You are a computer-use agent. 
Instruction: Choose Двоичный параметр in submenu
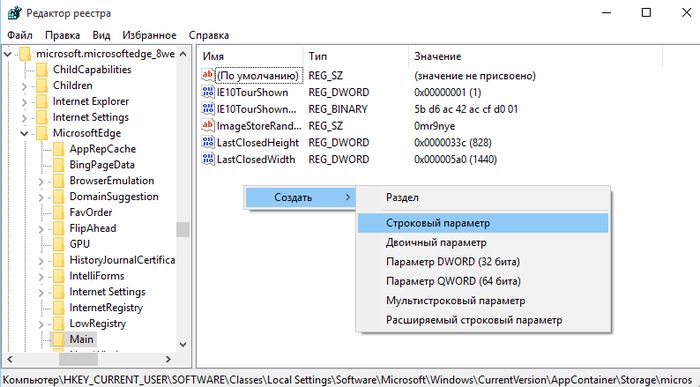coord(483,242)
